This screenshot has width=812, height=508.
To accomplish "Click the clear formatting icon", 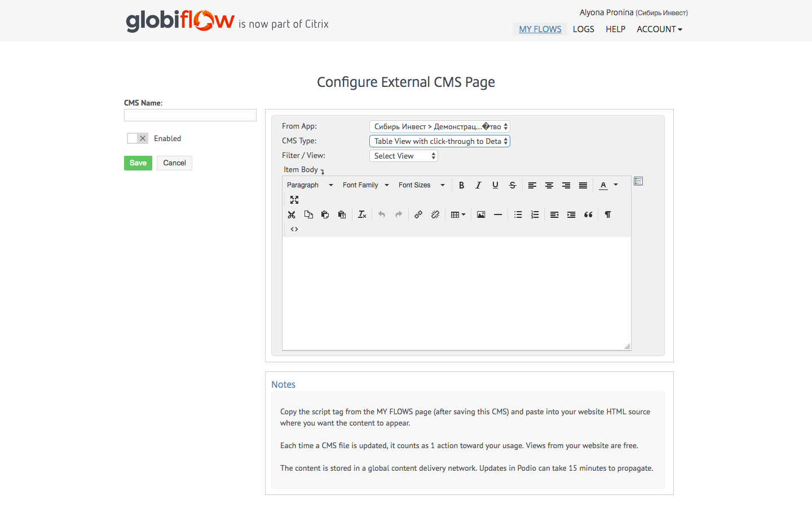I will [362, 214].
